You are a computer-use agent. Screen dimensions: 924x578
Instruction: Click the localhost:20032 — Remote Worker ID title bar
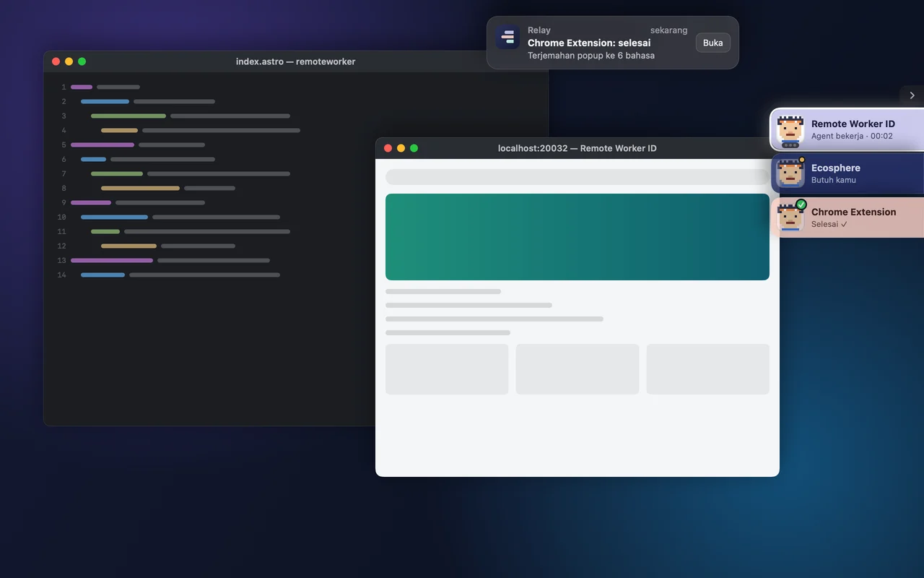click(577, 148)
